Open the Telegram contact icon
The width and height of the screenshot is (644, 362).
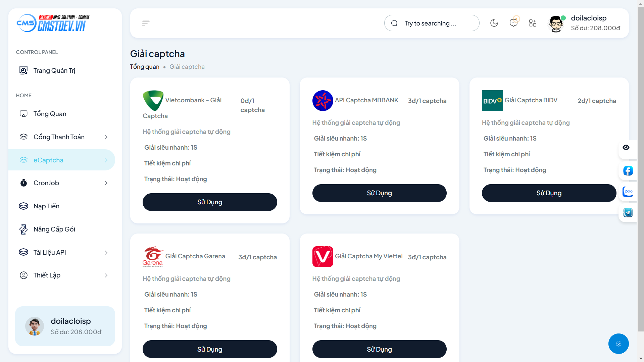pos(628,213)
